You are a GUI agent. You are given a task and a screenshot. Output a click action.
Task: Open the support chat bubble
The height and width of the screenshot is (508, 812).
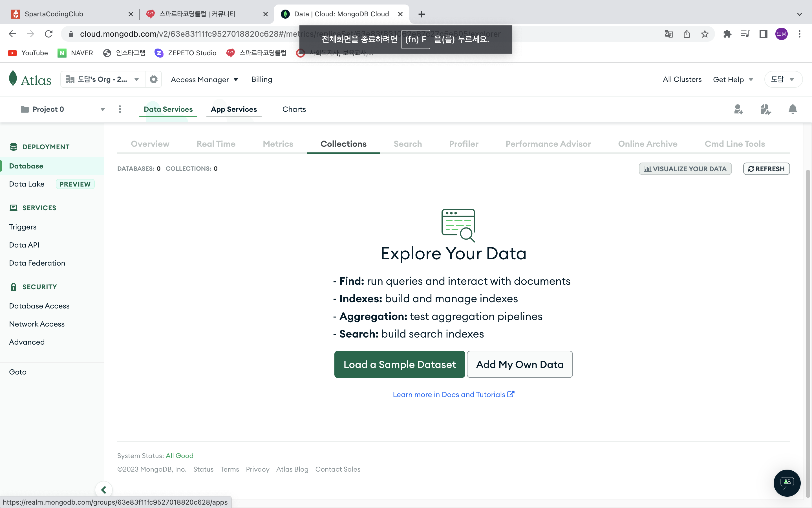787,483
